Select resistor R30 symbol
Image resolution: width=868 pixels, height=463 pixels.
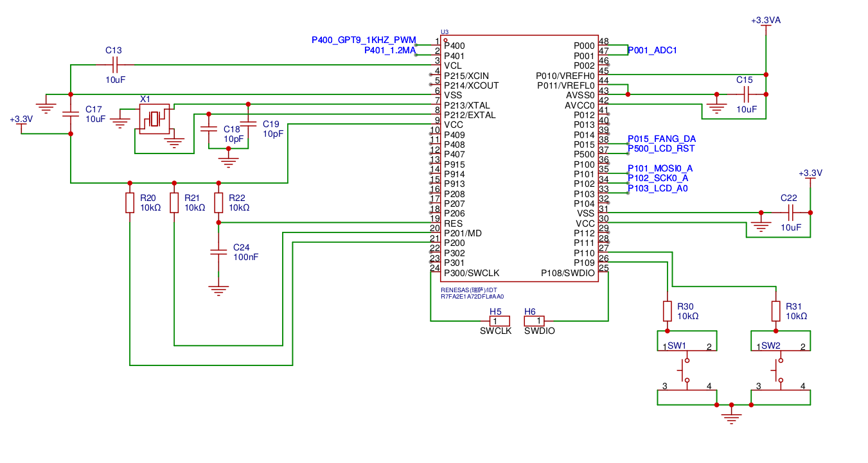(667, 311)
